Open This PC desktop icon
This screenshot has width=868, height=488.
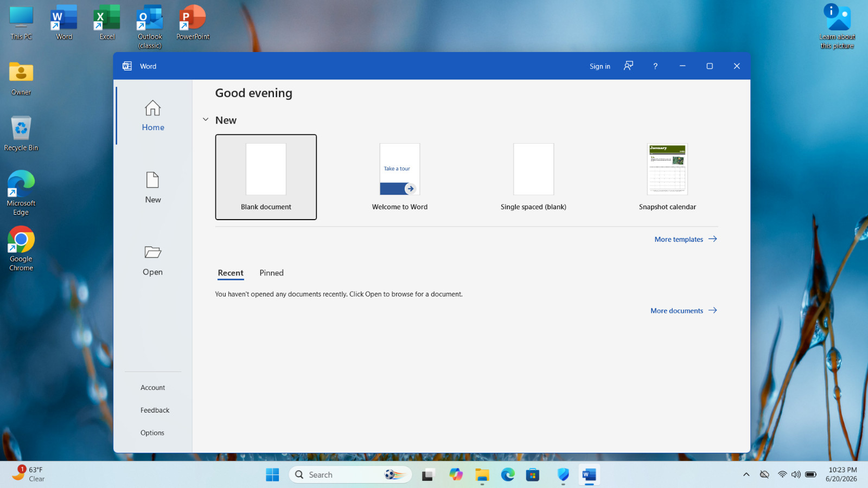pos(21,23)
